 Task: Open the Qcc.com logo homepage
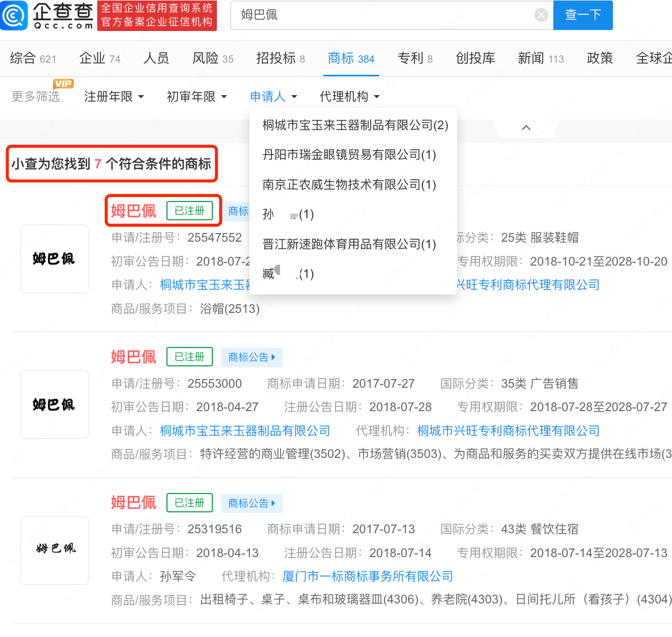(47, 15)
